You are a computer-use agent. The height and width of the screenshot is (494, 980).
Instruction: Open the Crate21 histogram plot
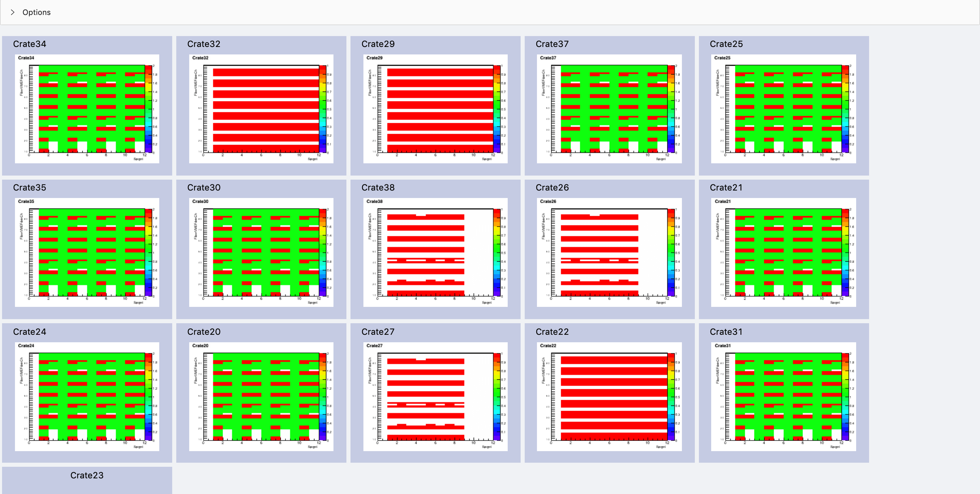click(x=783, y=252)
